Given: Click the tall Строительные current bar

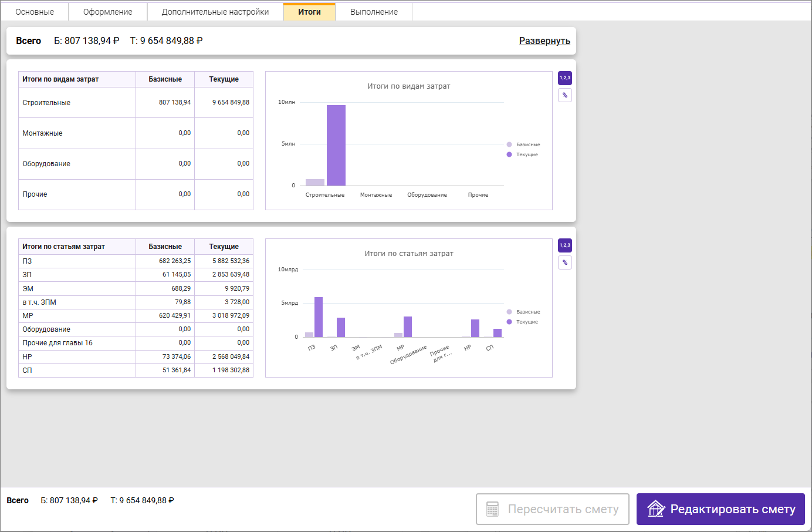Looking at the screenshot, I should 336,145.
